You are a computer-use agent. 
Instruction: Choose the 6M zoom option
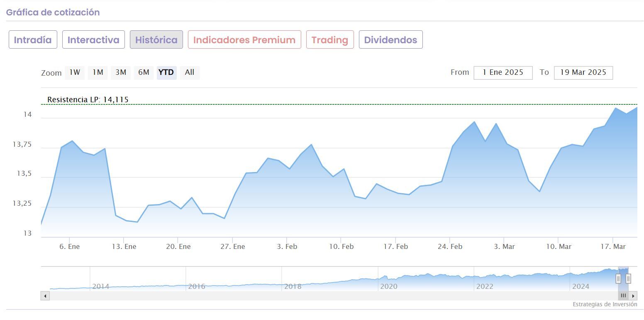coord(144,73)
